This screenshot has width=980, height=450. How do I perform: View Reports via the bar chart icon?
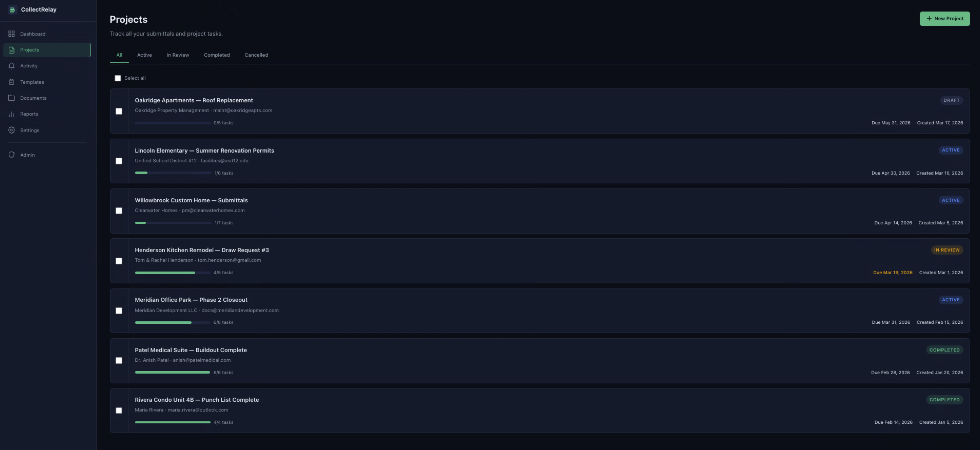(x=11, y=114)
